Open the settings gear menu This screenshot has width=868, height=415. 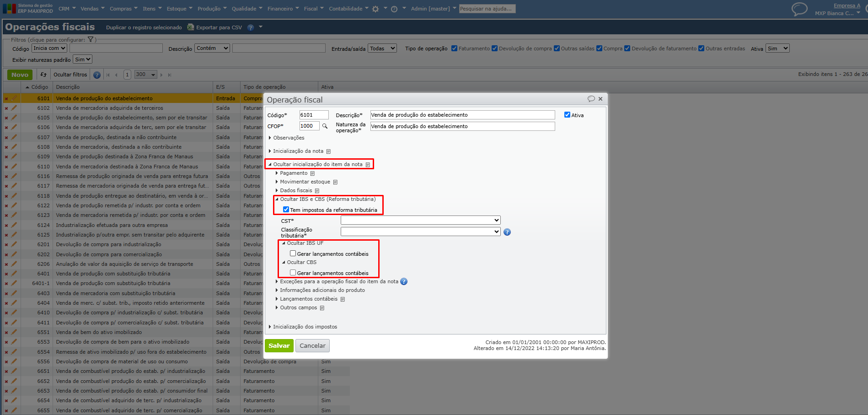375,9
